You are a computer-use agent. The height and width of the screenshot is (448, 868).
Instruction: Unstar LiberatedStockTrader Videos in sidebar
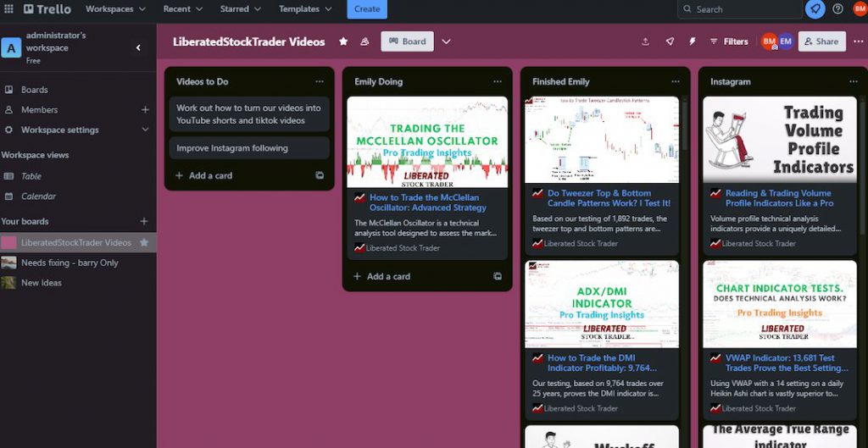[x=144, y=242]
